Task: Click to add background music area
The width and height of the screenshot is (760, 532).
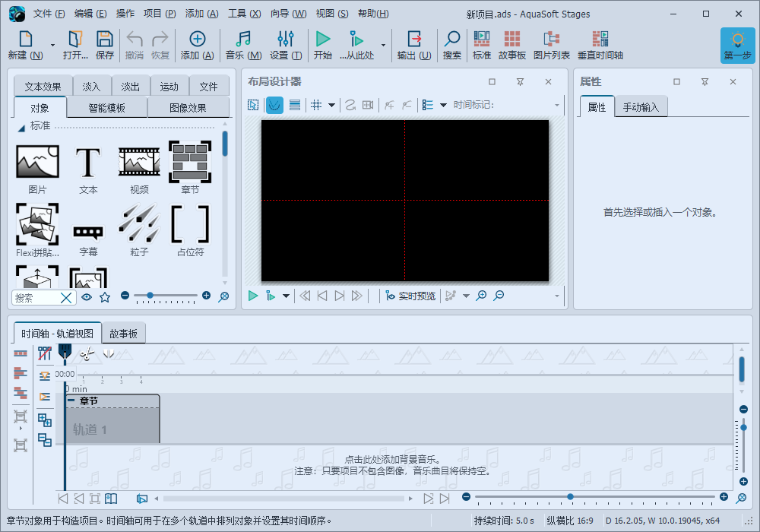Action: 393,465
